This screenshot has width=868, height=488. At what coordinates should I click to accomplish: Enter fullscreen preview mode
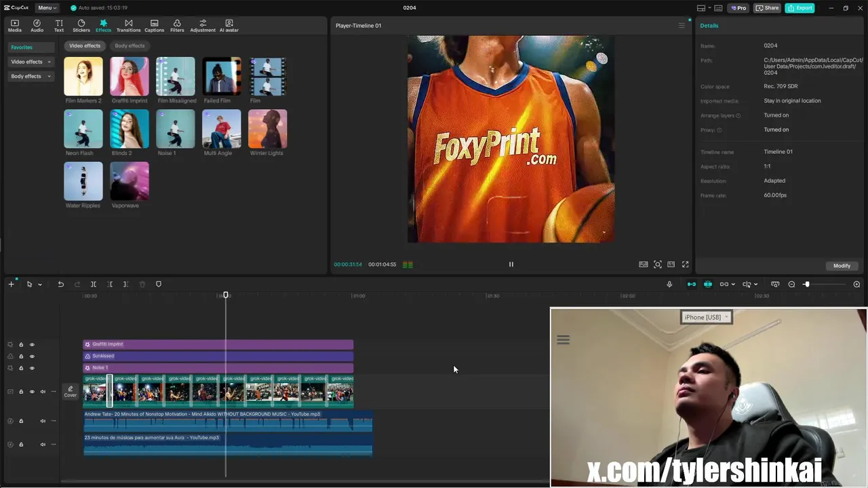[685, 264]
